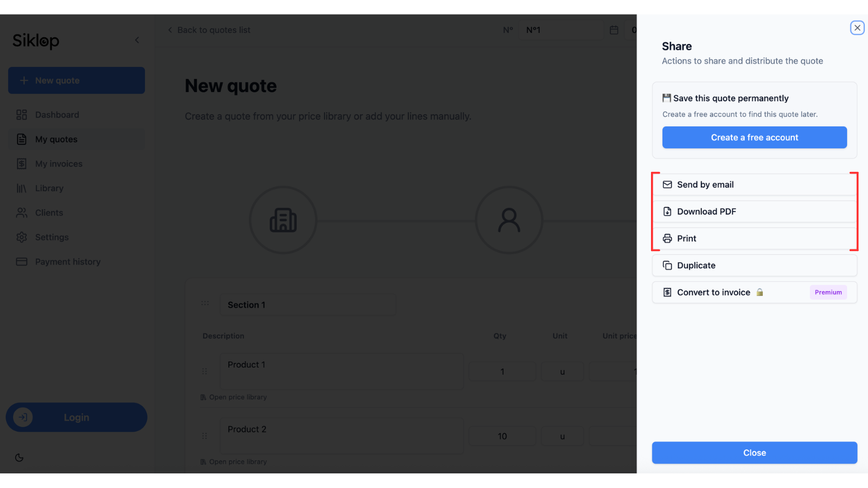
Task: Open Settings from sidebar
Action: point(76,237)
